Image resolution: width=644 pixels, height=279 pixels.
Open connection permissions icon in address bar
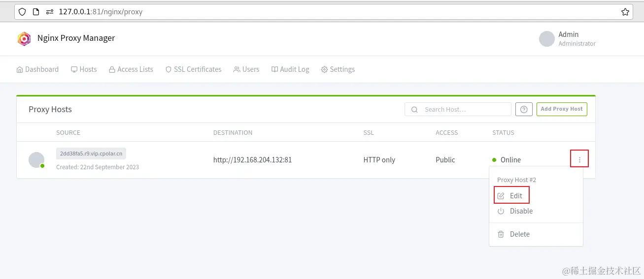click(x=49, y=12)
